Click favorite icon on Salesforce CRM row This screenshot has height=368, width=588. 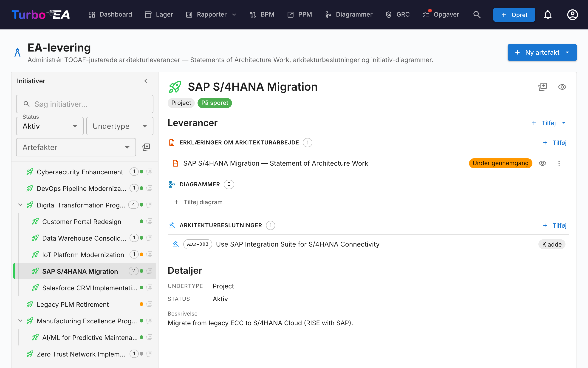pyautogui.click(x=150, y=287)
